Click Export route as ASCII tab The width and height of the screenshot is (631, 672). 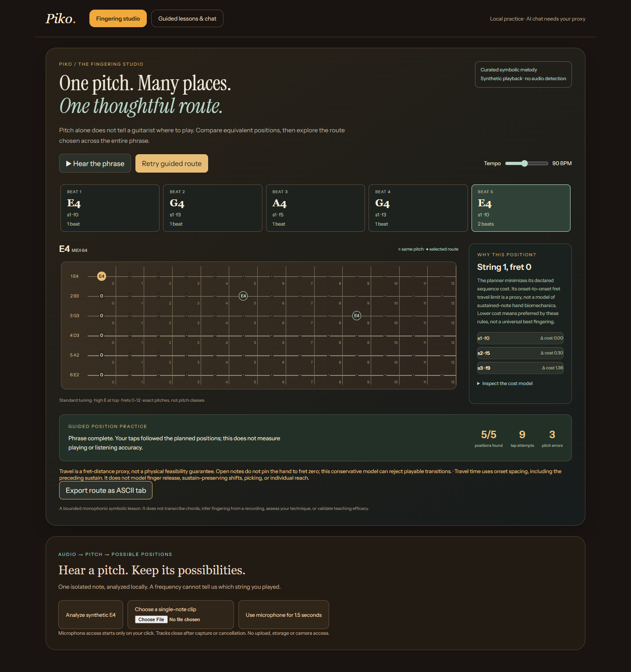[106, 491]
